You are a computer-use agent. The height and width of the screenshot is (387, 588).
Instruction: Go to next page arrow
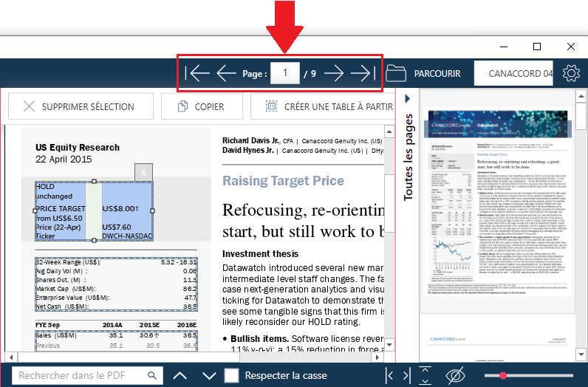pyautogui.click(x=333, y=73)
